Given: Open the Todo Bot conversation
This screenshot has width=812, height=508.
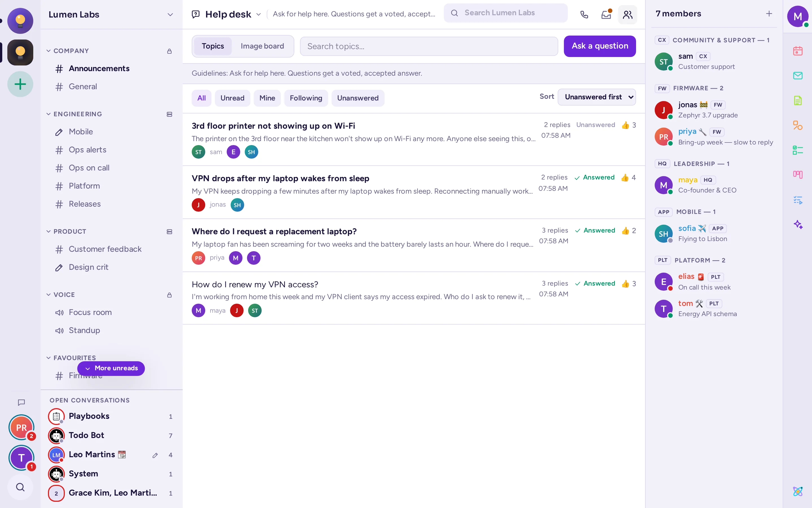Looking at the screenshot, I should coord(111,435).
